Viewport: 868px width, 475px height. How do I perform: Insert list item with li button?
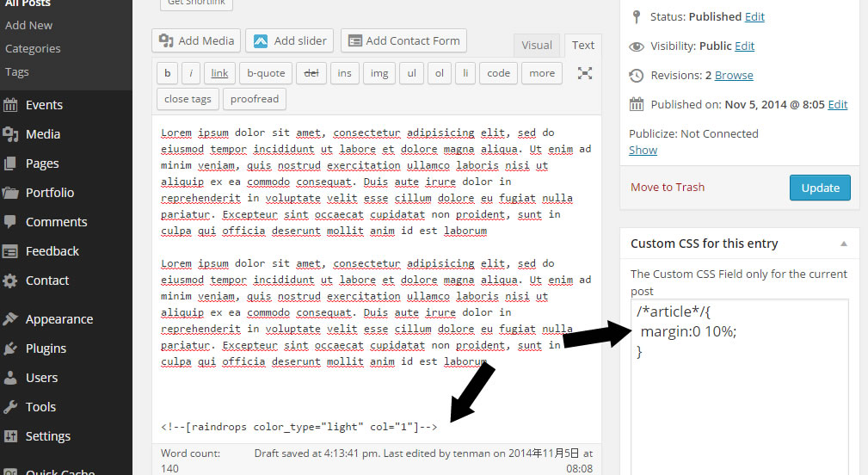[x=465, y=73]
